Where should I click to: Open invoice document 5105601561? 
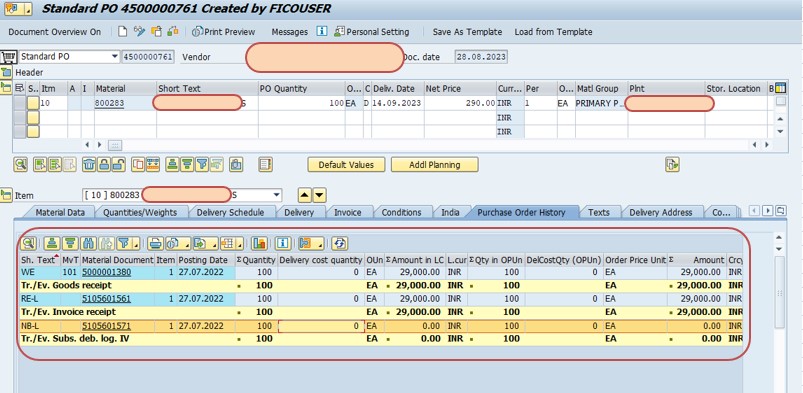coord(106,299)
